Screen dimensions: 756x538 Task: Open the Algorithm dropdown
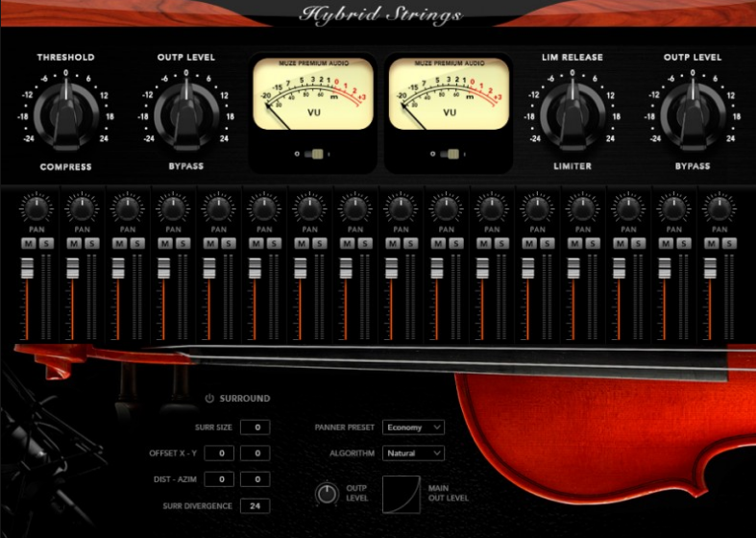click(413, 452)
